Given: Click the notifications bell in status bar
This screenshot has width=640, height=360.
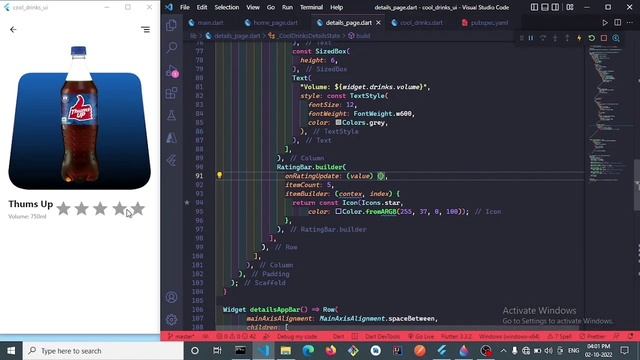Looking at the screenshot, I should (631, 336).
